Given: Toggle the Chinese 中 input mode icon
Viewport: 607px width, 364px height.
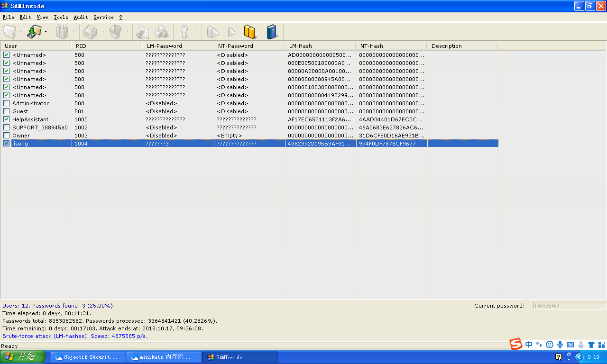Looking at the screenshot, I should point(529,345).
